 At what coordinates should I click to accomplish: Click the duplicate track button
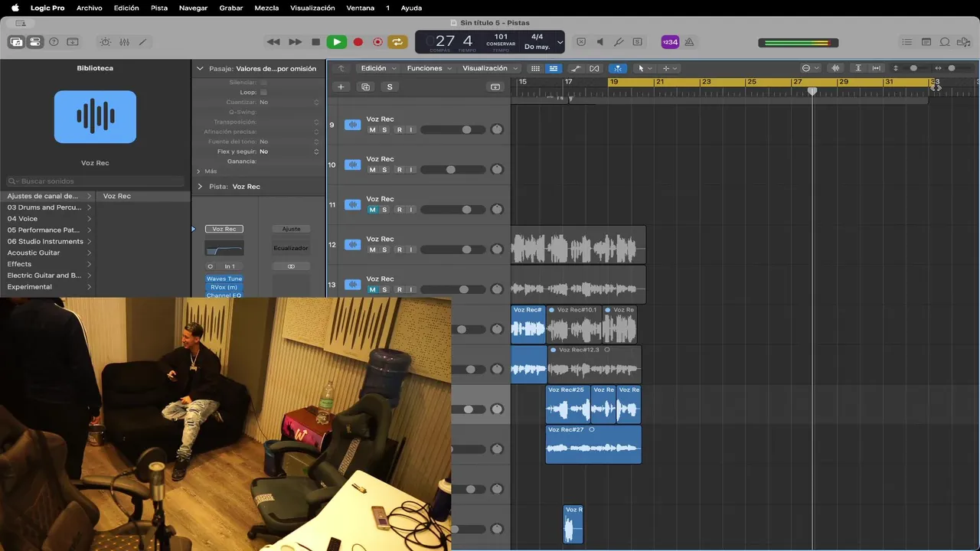click(x=365, y=87)
